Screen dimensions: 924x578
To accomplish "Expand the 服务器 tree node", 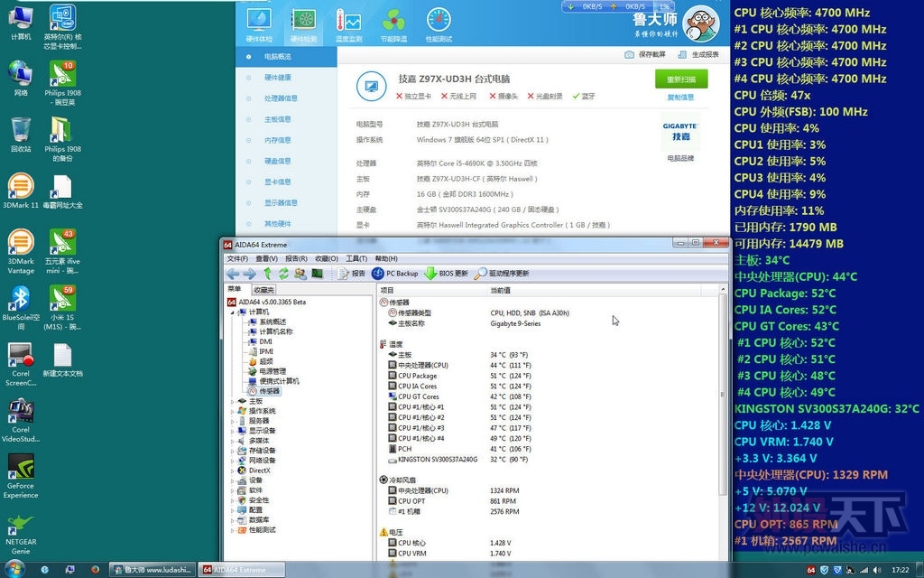I will tap(232, 421).
